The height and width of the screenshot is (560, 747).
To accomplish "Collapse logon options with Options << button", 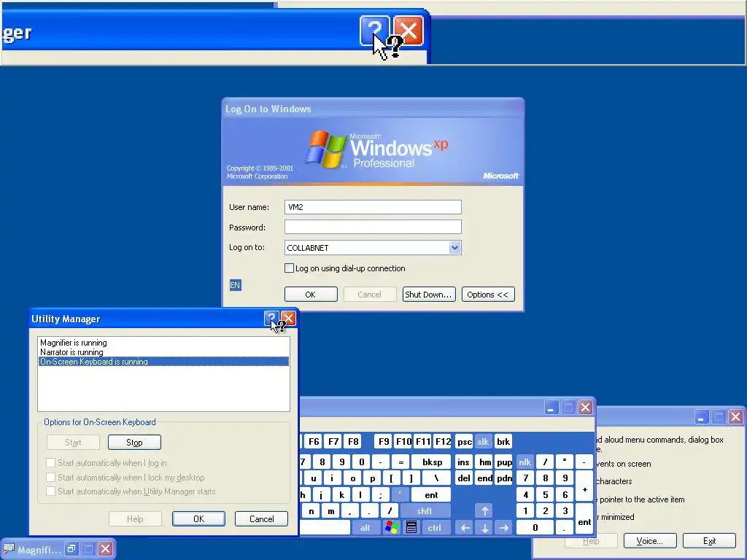I will [488, 295].
